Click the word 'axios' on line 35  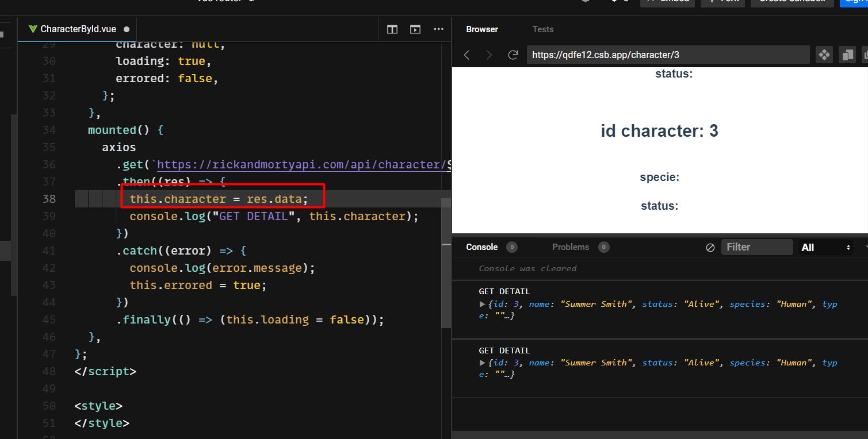tap(119, 147)
